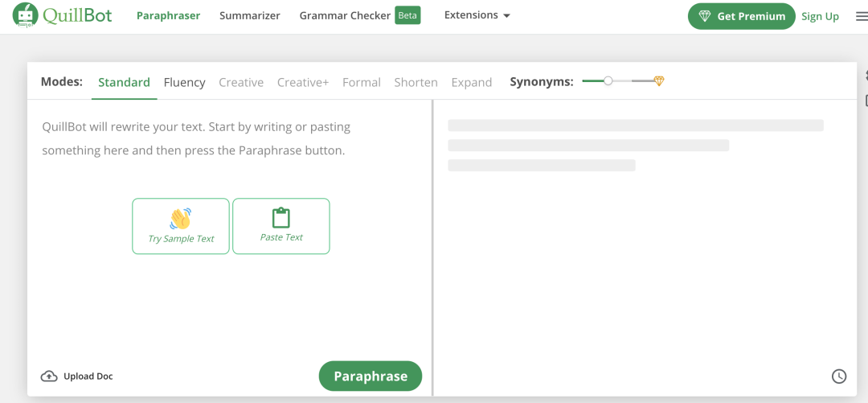Click the Upload Doc label
Viewport: 868px width, 403px height.
tap(88, 376)
